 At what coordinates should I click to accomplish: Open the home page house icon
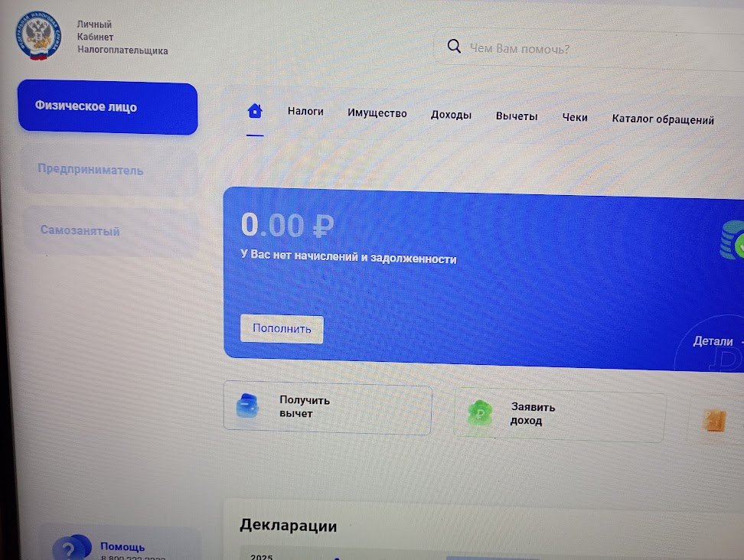click(255, 110)
